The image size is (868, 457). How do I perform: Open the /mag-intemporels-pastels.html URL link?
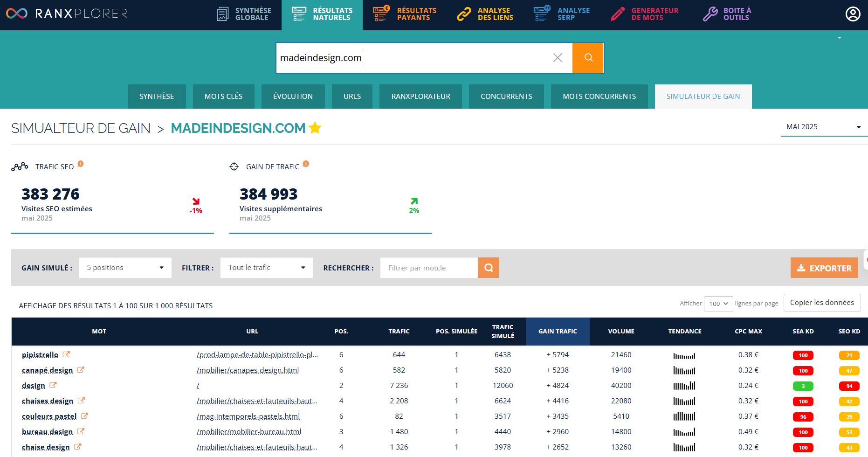pyautogui.click(x=248, y=416)
